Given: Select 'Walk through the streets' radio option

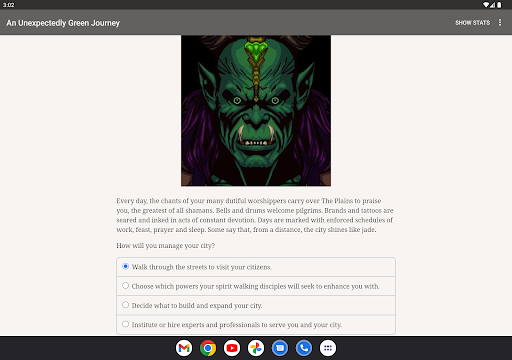Looking at the screenshot, I should pyautogui.click(x=256, y=267).
